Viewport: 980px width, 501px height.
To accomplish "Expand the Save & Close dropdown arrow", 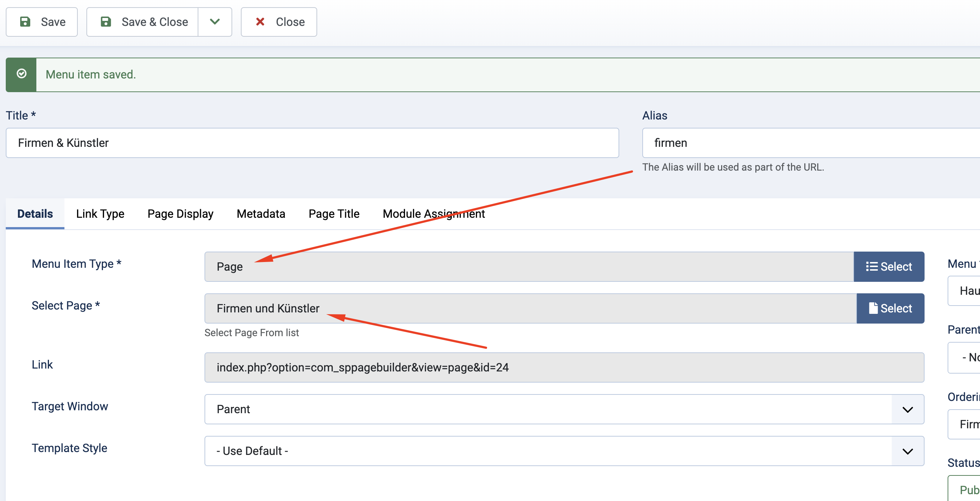I will 215,22.
